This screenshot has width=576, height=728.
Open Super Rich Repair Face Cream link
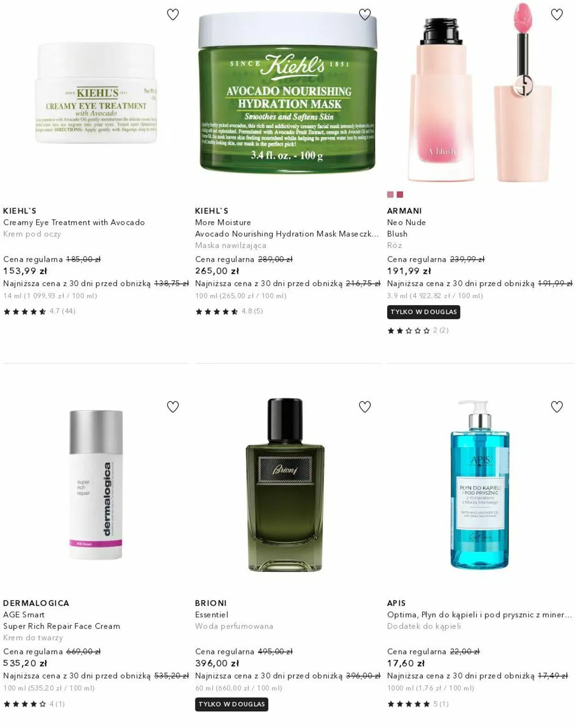(x=61, y=626)
